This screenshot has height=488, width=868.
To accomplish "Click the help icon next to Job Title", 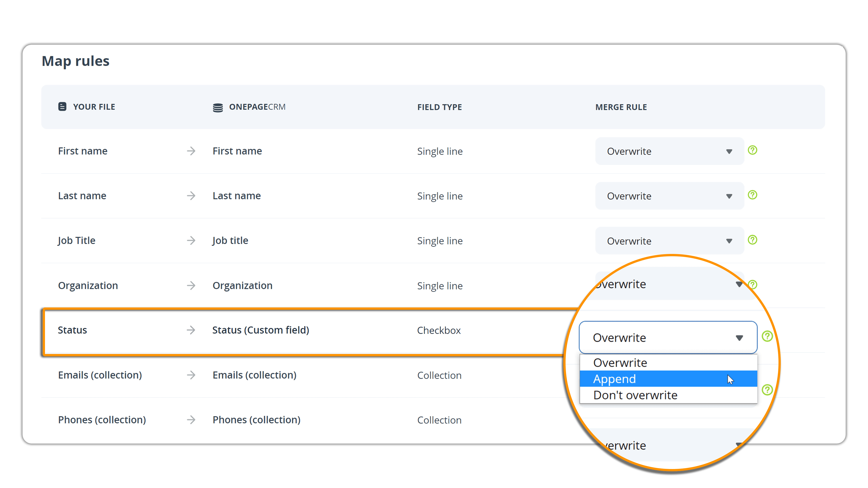I will click(753, 240).
